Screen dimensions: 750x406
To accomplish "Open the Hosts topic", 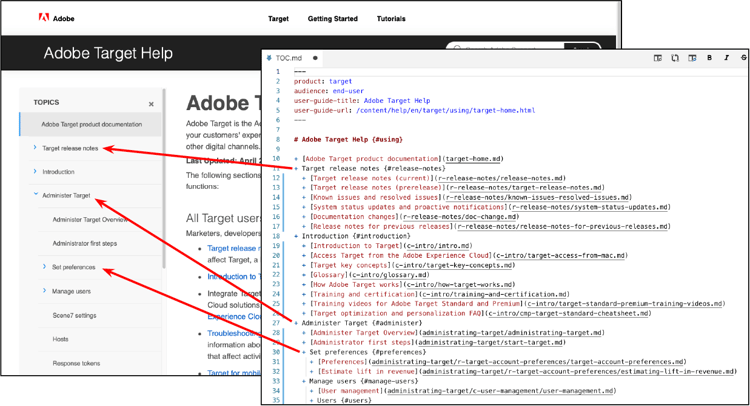I will [60, 339].
